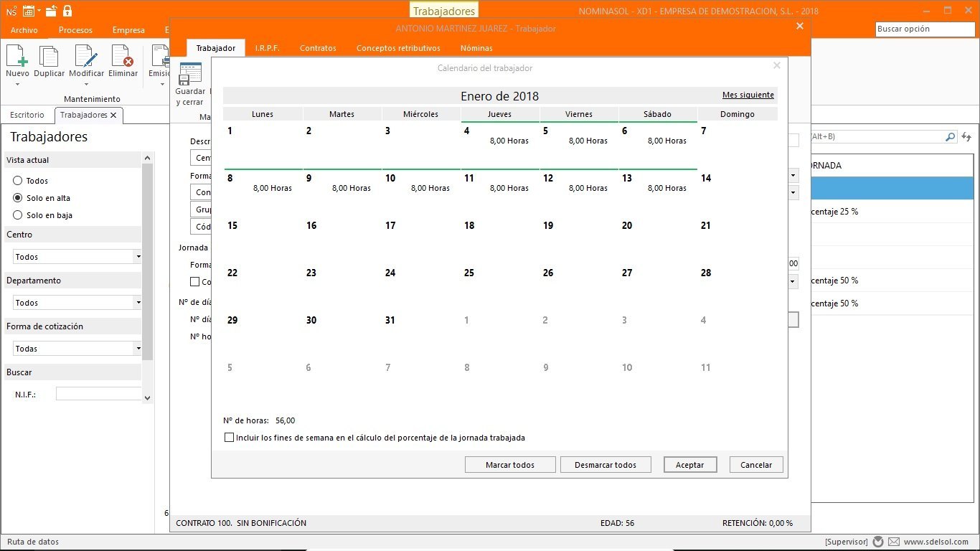Click the padlock icon in the title bar
Screen dimensions: 980x551
coord(67,11)
